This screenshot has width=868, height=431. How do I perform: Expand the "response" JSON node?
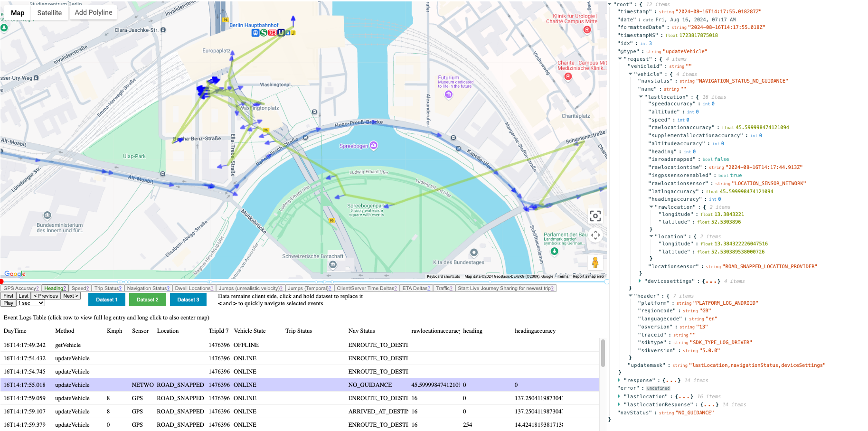pyautogui.click(x=620, y=380)
